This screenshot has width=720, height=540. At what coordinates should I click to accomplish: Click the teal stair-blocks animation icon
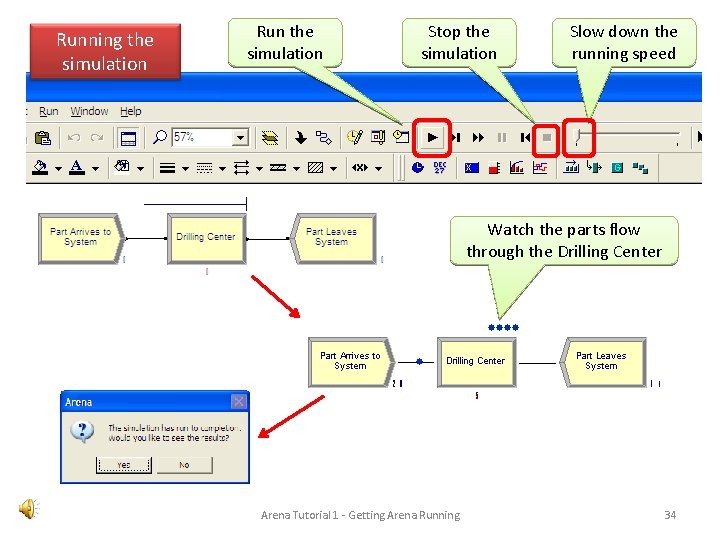(640, 168)
